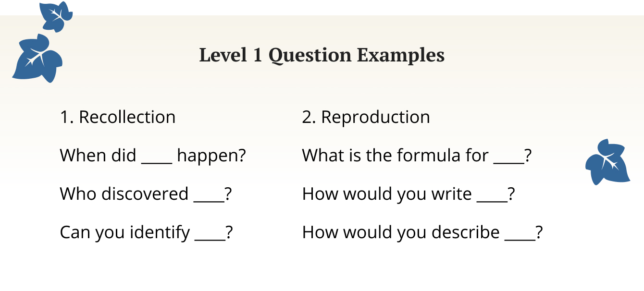Screen dimensions: 644x291
Task: Click 'When did' at the first question's start
Action: tap(98, 156)
